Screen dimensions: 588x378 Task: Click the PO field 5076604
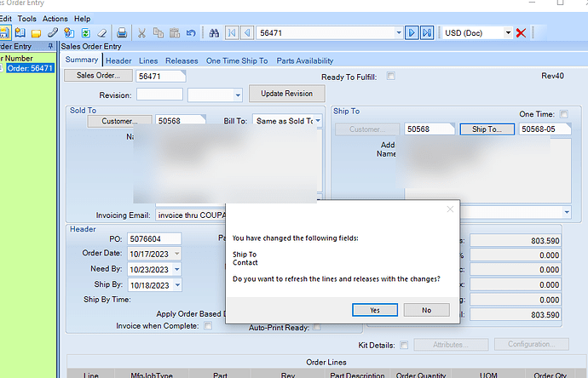click(154, 238)
